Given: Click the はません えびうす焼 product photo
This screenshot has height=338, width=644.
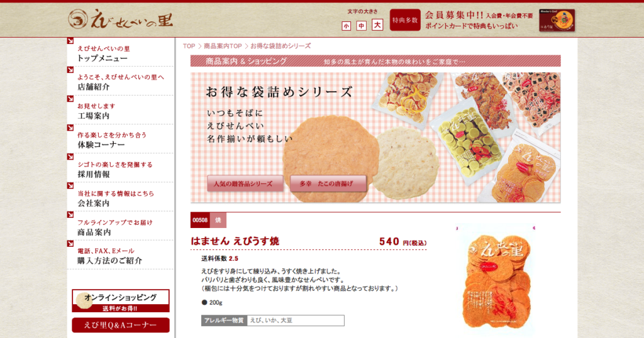Looking at the screenshot, I should [x=496, y=280].
